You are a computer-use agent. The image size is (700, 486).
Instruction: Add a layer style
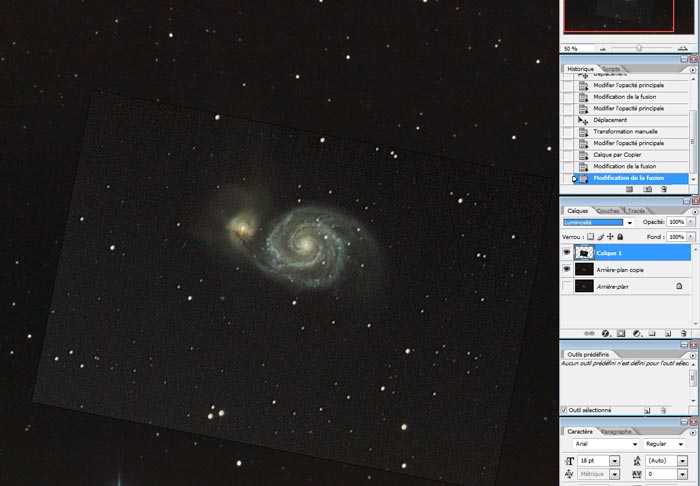pyautogui.click(x=605, y=333)
